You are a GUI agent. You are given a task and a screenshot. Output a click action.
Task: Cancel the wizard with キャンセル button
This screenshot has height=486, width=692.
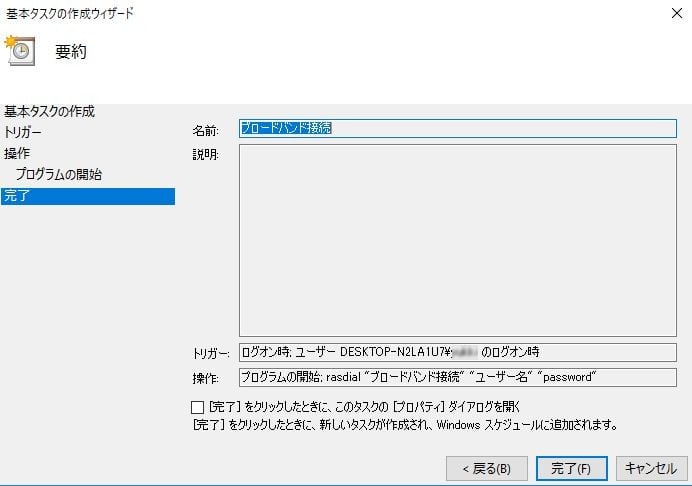[x=651, y=467]
